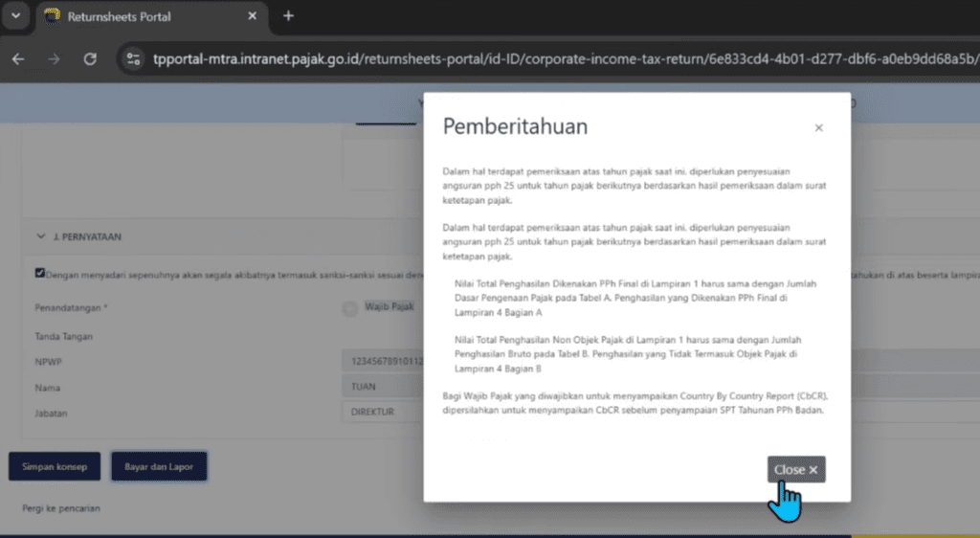Viewport: 980px width, 538px height.
Task: Click the Returnsheets Portal tab favicon
Action: coord(52,17)
